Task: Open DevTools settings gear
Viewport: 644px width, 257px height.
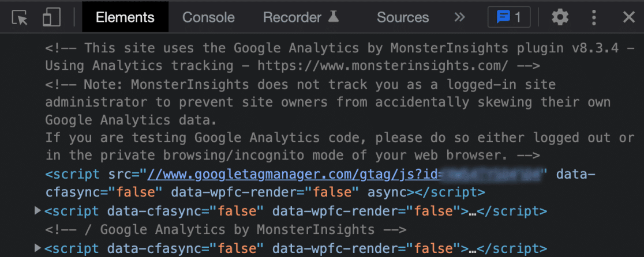Action: point(560,17)
